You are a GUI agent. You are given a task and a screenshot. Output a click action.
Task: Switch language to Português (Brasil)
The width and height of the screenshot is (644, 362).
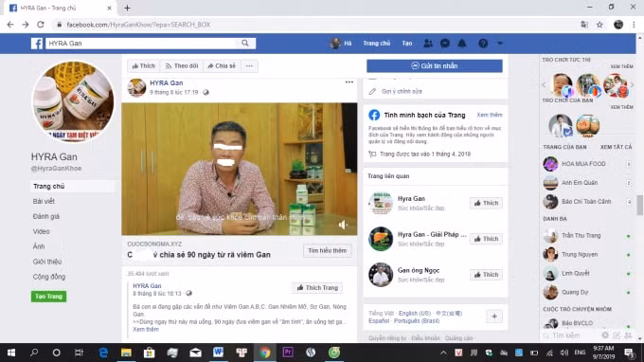417,321
